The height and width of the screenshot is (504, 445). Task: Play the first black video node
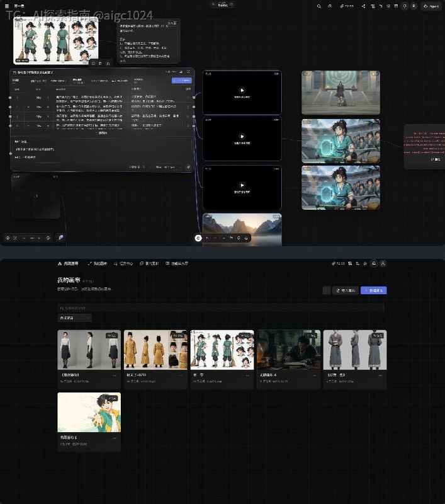pos(242,90)
